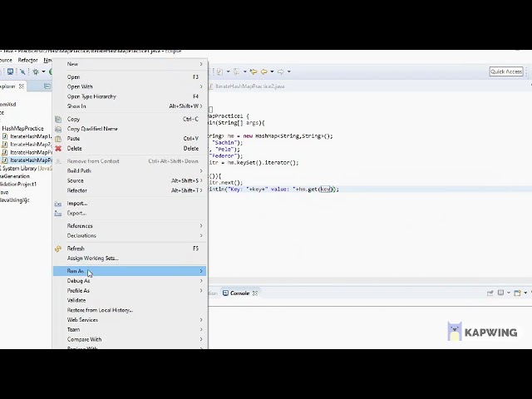Viewport: 532px width, 399px height.
Task: Click the Paste clipboard icon
Action: tap(58, 139)
